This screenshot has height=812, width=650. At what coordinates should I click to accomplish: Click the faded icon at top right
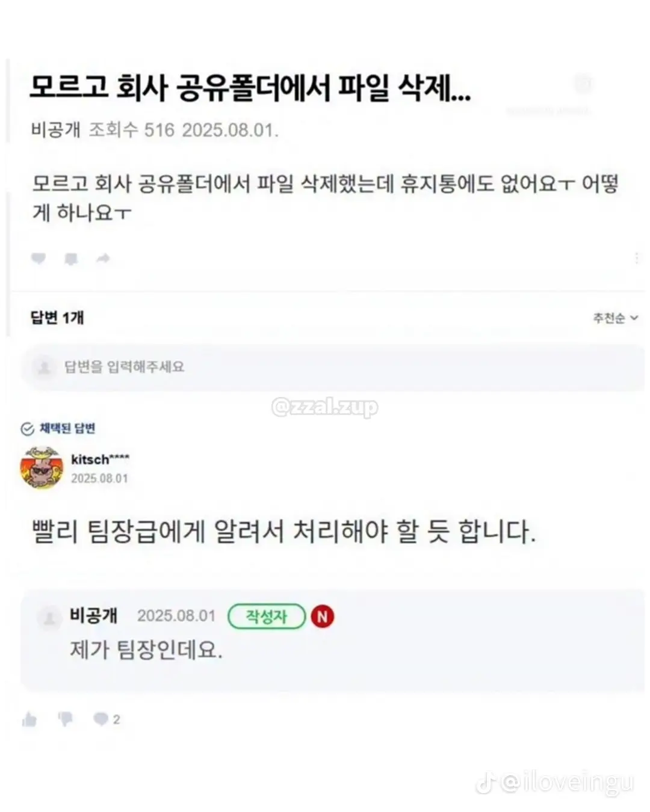pyautogui.click(x=583, y=84)
